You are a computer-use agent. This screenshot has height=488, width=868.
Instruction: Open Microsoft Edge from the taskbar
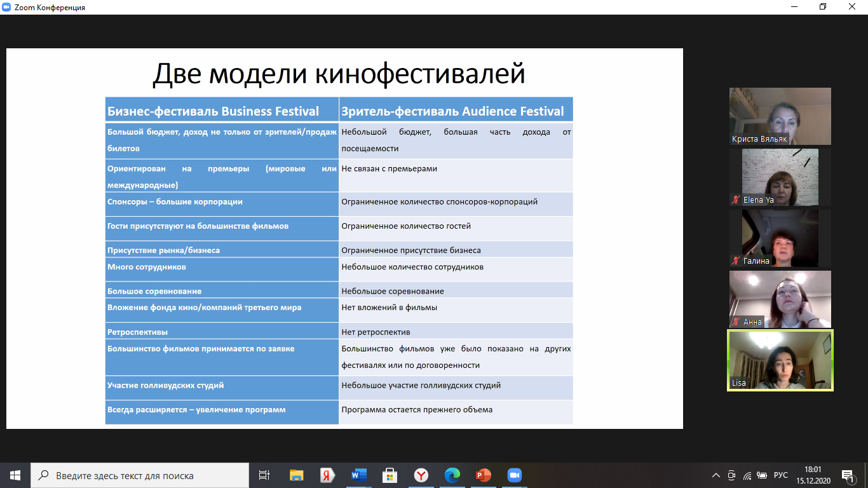coord(452,475)
